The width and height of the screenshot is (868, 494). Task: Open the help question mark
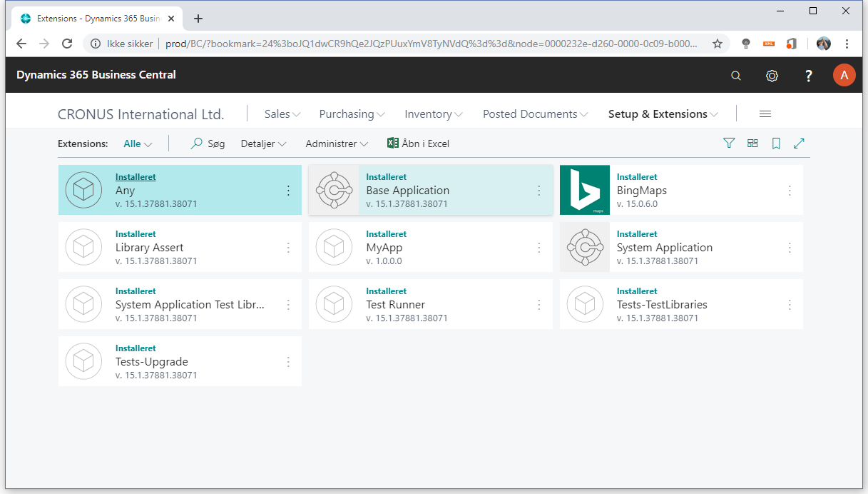(x=808, y=76)
